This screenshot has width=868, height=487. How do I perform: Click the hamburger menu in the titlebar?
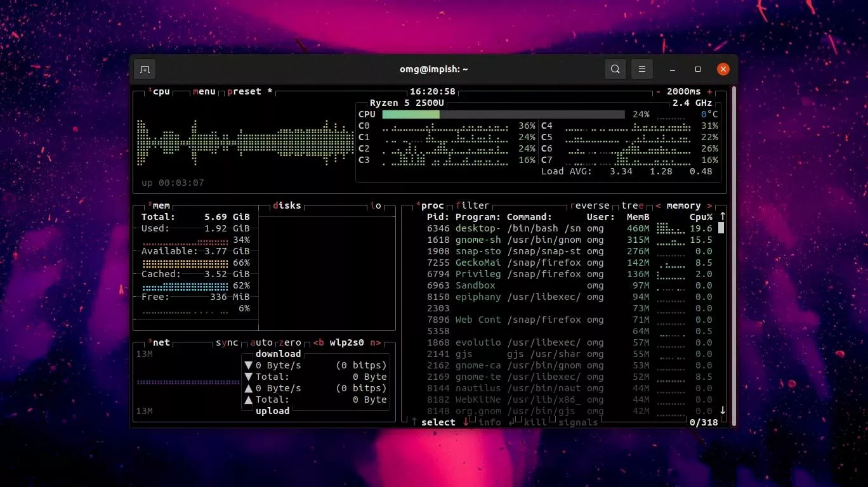642,69
